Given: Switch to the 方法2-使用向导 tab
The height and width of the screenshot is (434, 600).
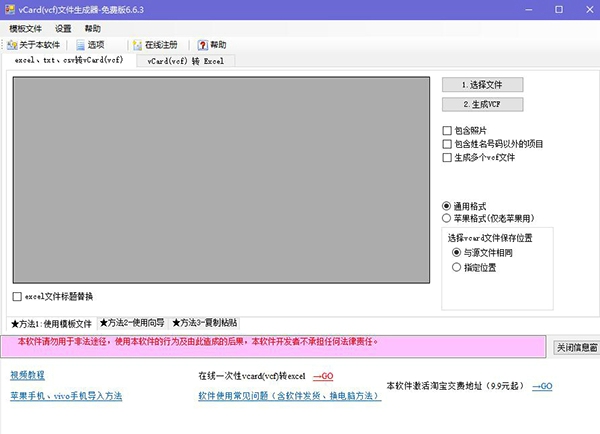Looking at the screenshot, I should (x=132, y=323).
